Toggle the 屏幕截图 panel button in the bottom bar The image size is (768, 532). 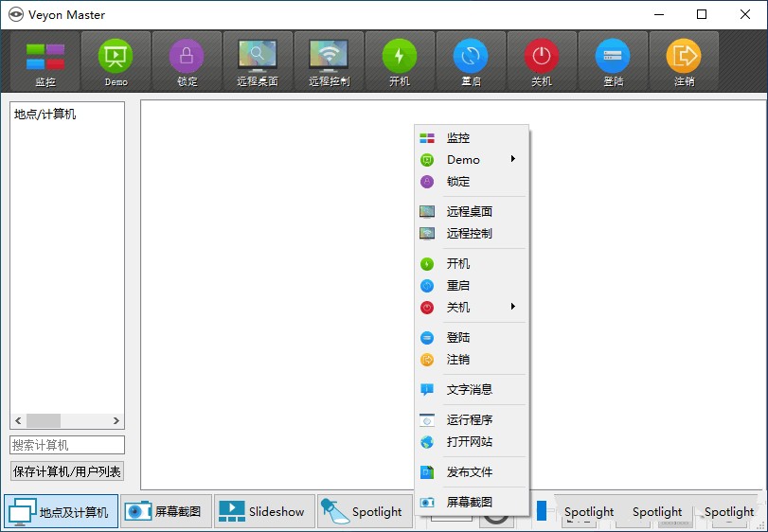coord(166,511)
